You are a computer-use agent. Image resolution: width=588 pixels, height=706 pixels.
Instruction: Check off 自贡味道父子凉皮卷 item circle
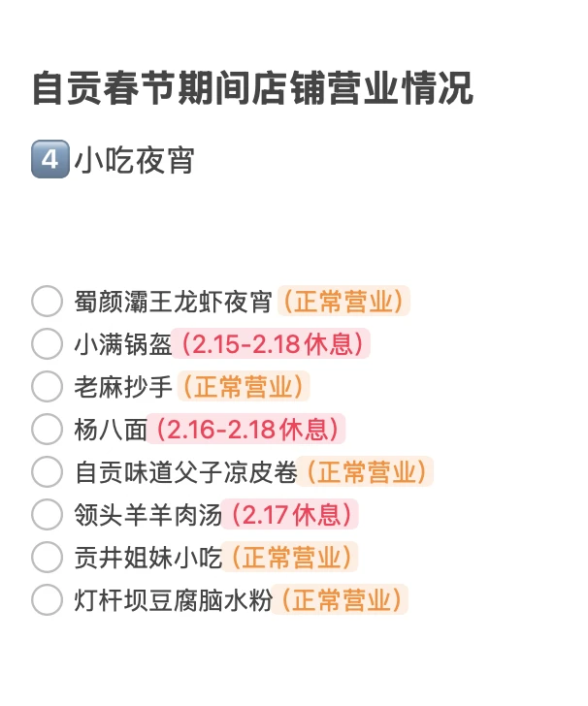[47, 471]
